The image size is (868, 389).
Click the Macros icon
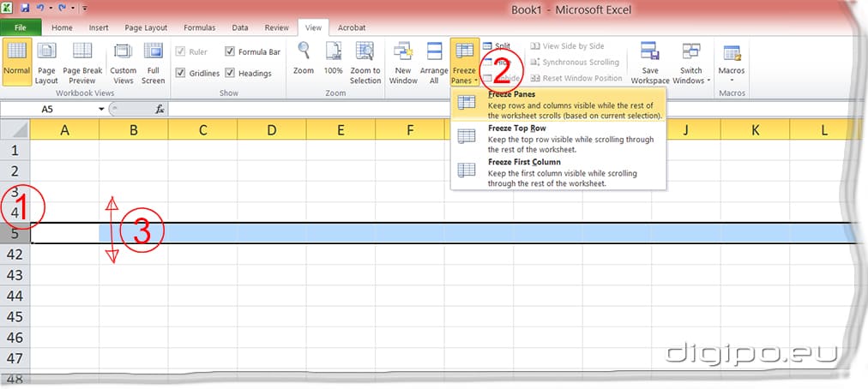point(732,52)
